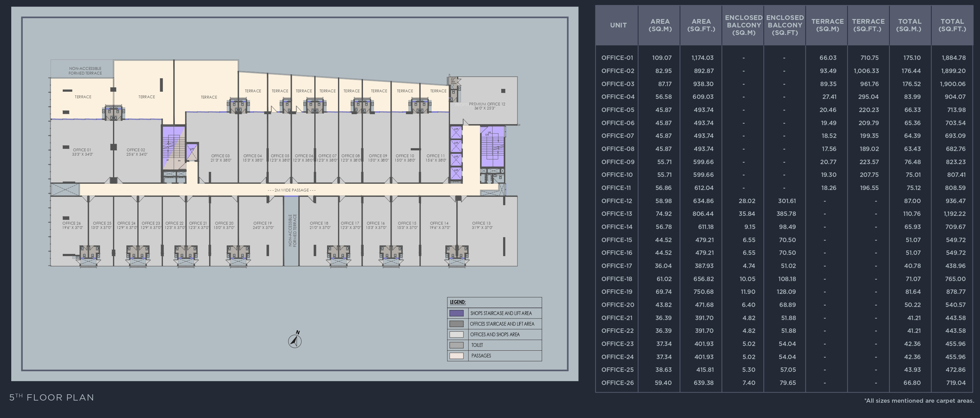
Task: Click the TOTAL (SQ.FT.) column header
Action: point(952,25)
